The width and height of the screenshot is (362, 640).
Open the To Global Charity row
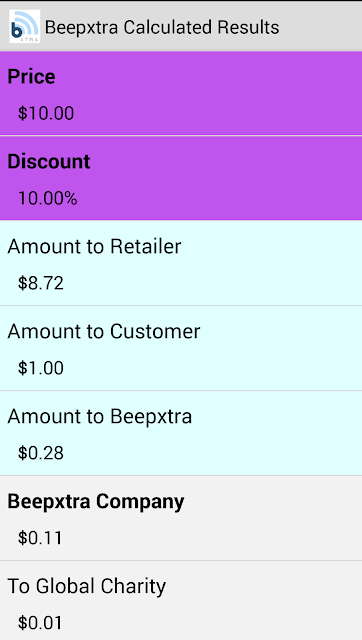pos(181,600)
